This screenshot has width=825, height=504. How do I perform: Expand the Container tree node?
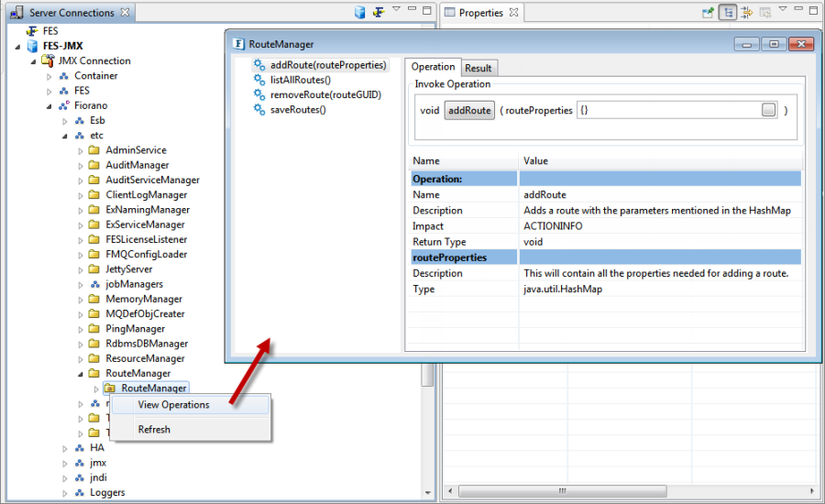(49, 76)
